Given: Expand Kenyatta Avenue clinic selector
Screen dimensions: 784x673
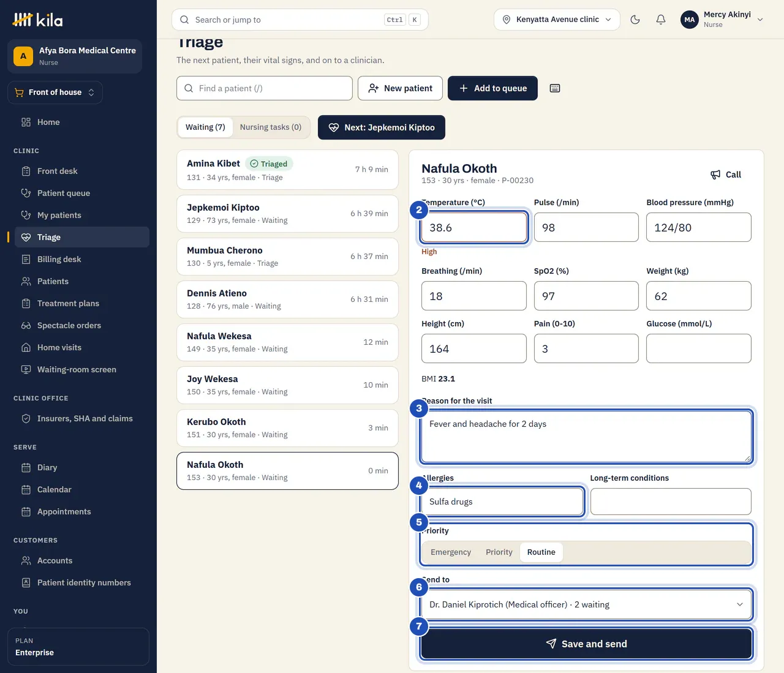Looking at the screenshot, I should (x=557, y=20).
